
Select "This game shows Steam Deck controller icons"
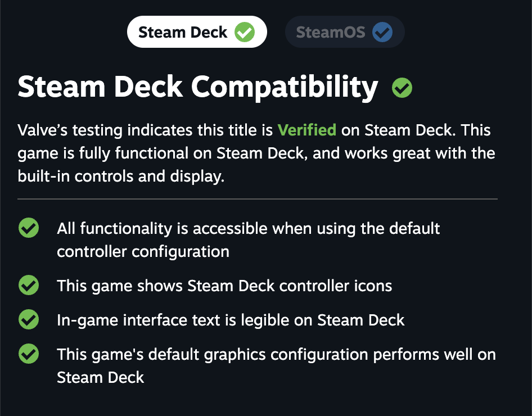pyautogui.click(x=224, y=286)
